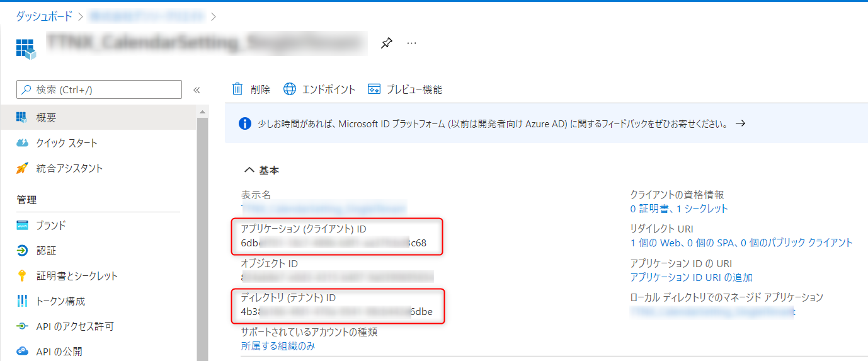The height and width of the screenshot is (361, 868).
Task: Click the trash icon to delete app
Action: pyautogui.click(x=237, y=89)
